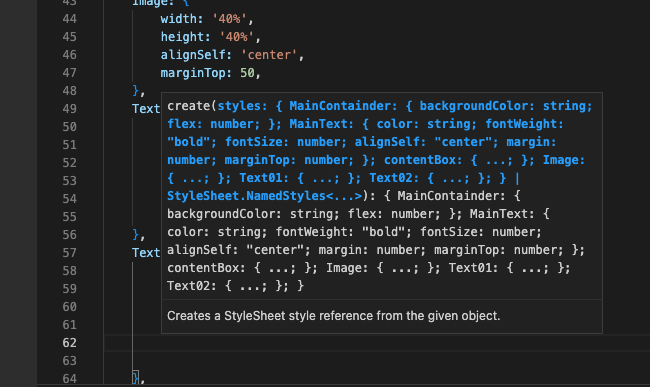Click the alignSelf property on line 46
The height and width of the screenshot is (387, 650).
pos(193,55)
